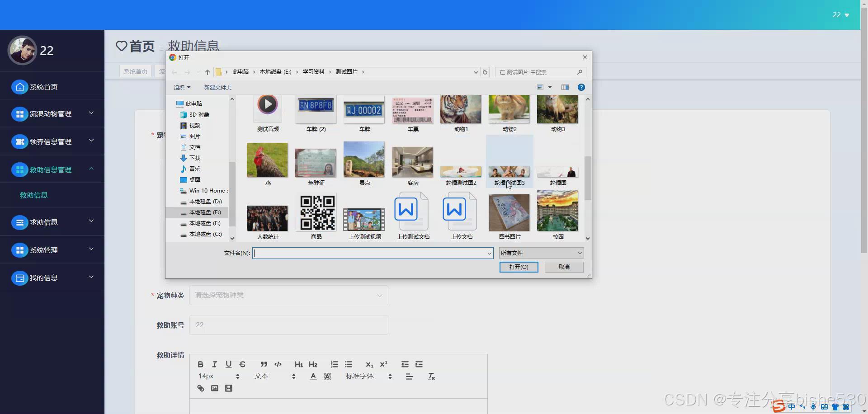The height and width of the screenshot is (414, 868).
Task: Open the 文本 heading style dropdown
Action: [275, 376]
